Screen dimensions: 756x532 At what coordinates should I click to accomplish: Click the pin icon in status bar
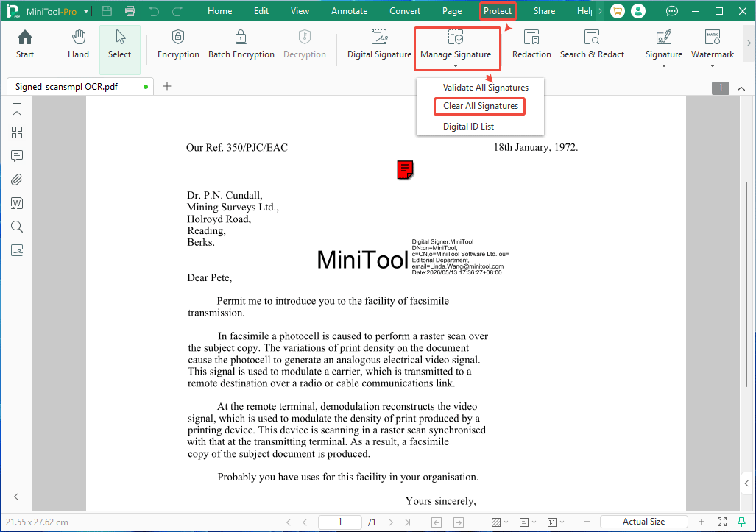(742, 522)
